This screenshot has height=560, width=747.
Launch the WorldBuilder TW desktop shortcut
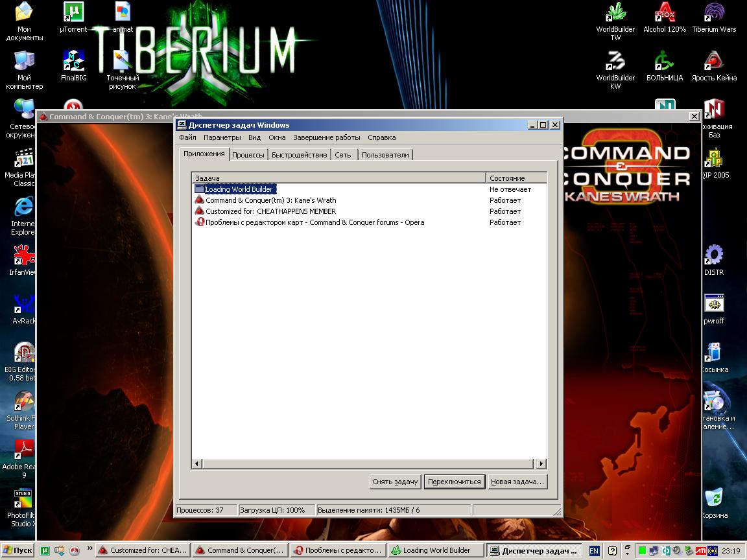pos(615,22)
